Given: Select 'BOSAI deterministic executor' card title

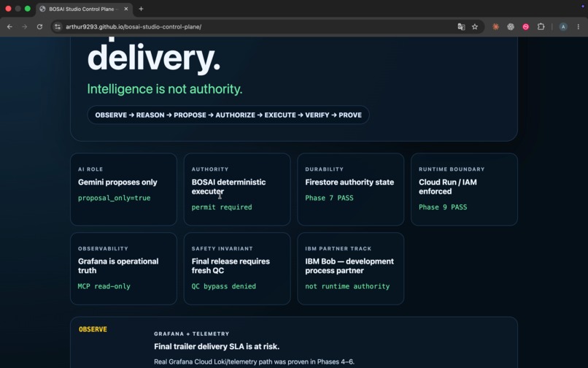Looking at the screenshot, I should [229, 187].
